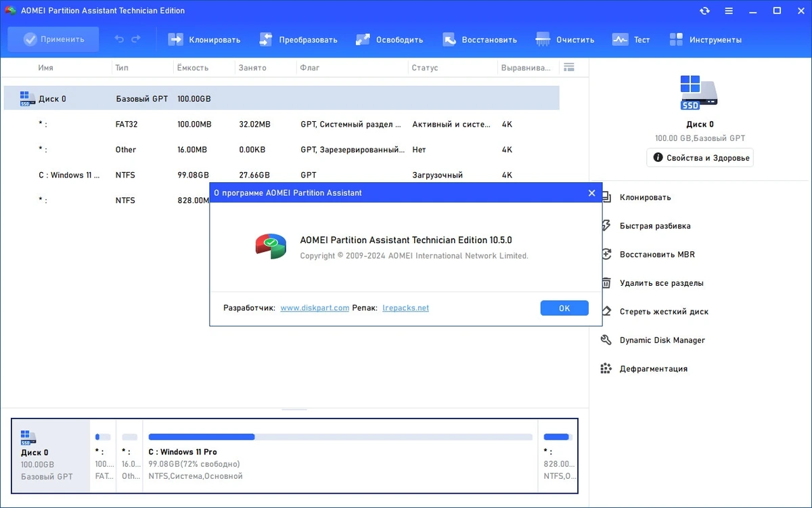Select the 828.00 NTFS partition block in map
This screenshot has width=812, height=508.
point(558,456)
